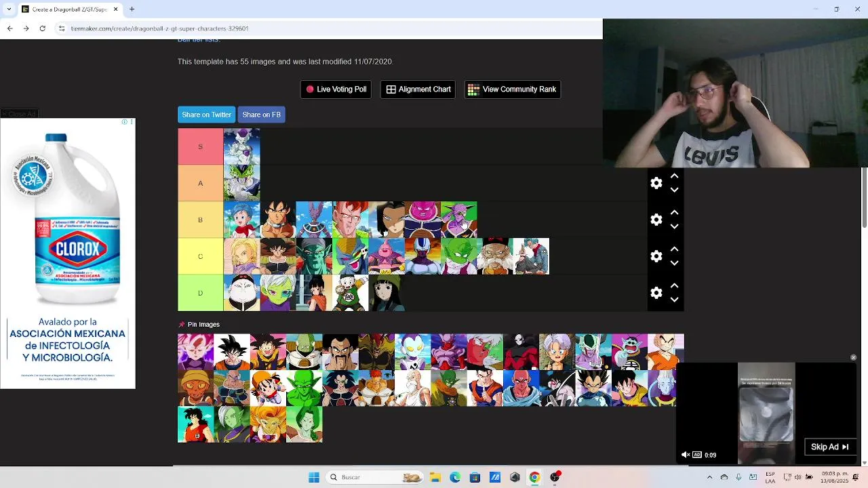Share on Twitter button
868x488 pixels.
click(x=206, y=115)
